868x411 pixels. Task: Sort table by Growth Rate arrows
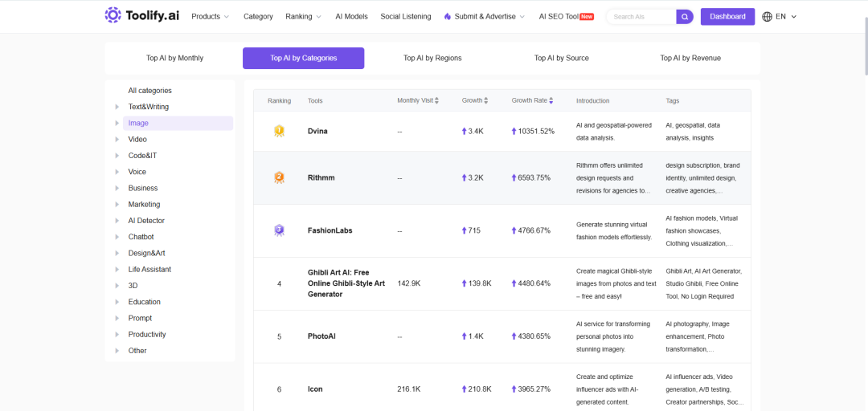551,100
